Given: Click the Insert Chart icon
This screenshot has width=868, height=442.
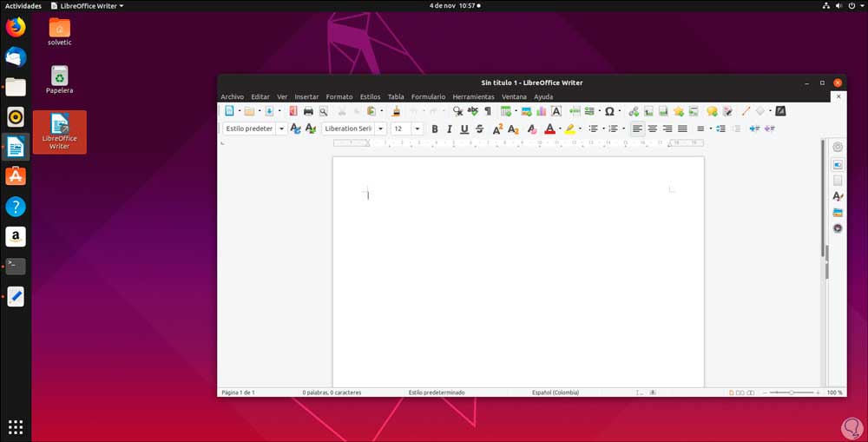Looking at the screenshot, I should point(542,111).
